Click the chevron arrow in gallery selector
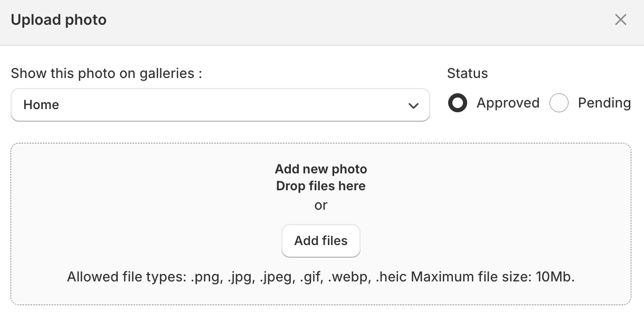Viewport: 644px width, 312px height. pos(413,105)
